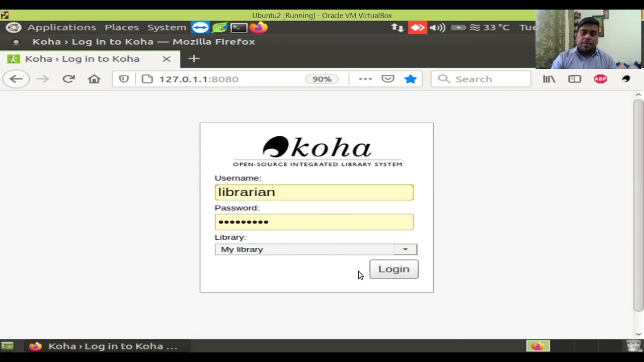Launch Firefox from the top panel

(258, 27)
